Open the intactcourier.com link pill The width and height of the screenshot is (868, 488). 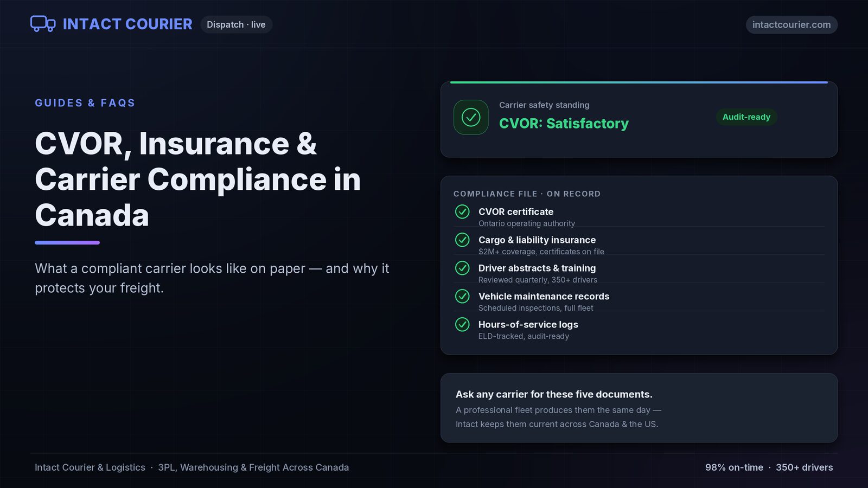(792, 24)
